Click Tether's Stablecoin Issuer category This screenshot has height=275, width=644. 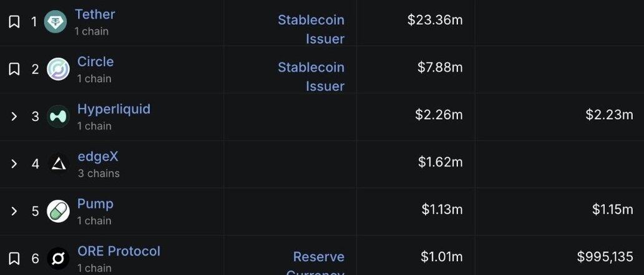[x=311, y=29]
